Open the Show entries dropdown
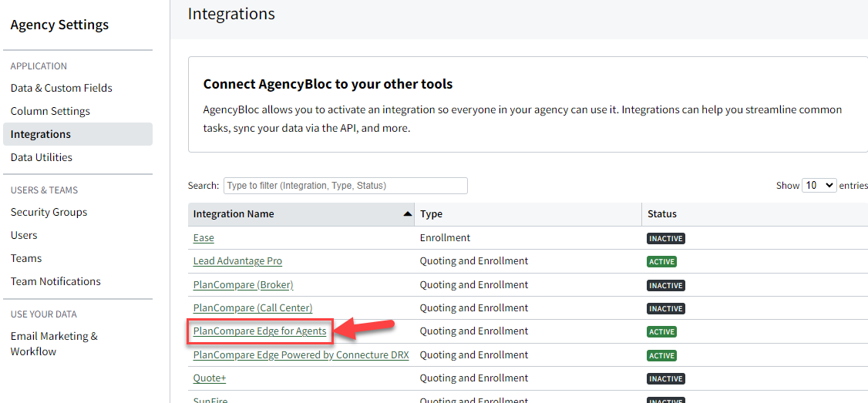The width and height of the screenshot is (868, 403). 819,186
